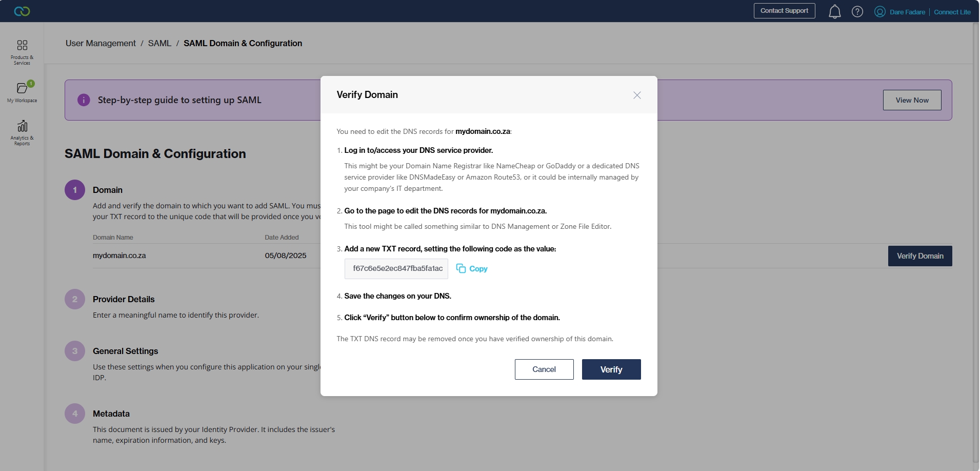980x471 pixels.
Task: Cancel the Verify Domain dialog
Action: 544,369
